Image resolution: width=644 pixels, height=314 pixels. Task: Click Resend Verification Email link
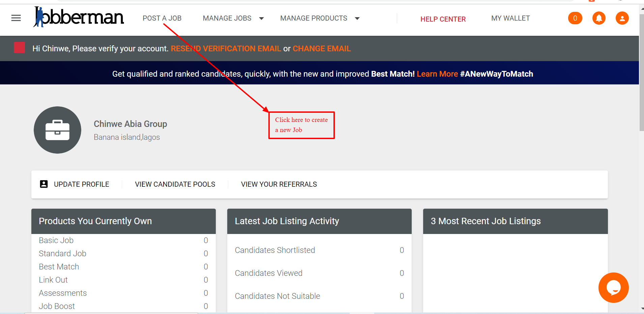[x=226, y=49]
